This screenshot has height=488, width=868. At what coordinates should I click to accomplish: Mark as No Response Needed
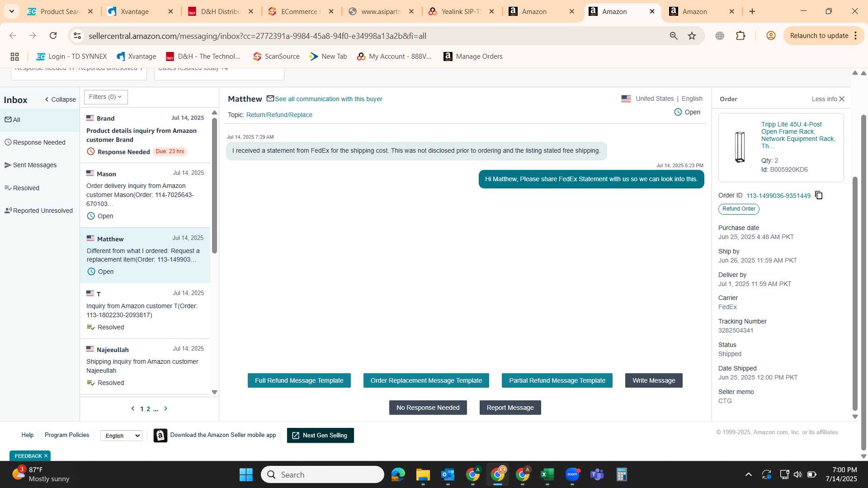[x=428, y=408]
